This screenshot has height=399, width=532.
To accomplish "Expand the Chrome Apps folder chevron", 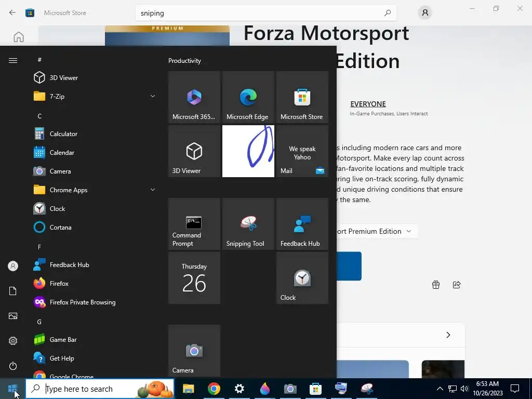I will click(153, 190).
